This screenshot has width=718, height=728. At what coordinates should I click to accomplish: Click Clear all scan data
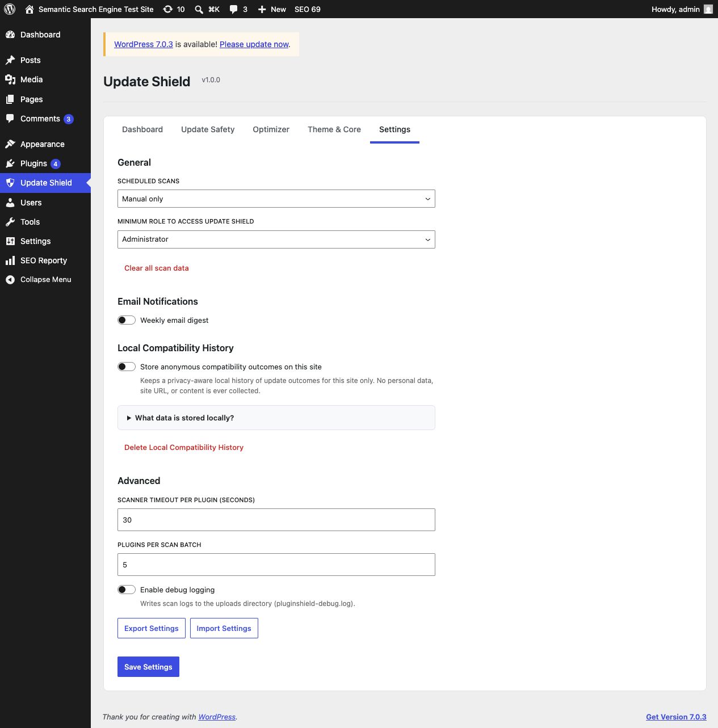(x=157, y=268)
